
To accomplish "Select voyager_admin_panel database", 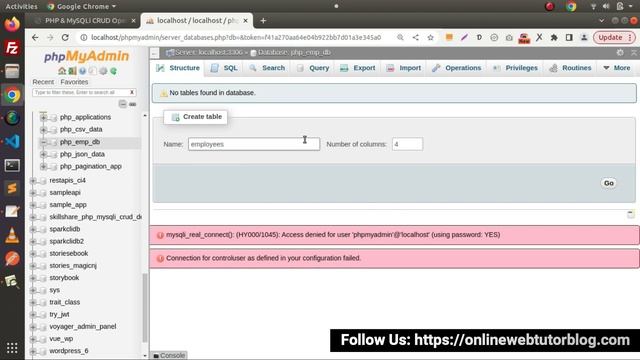I will [x=82, y=327].
